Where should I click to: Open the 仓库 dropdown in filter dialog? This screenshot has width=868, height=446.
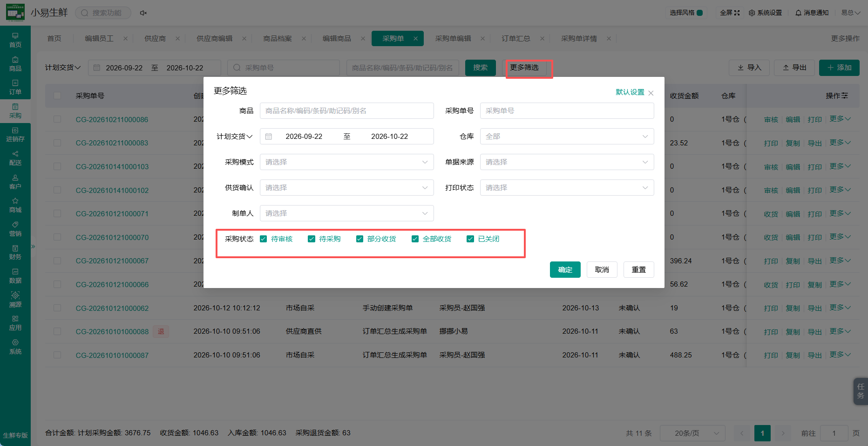click(x=567, y=137)
